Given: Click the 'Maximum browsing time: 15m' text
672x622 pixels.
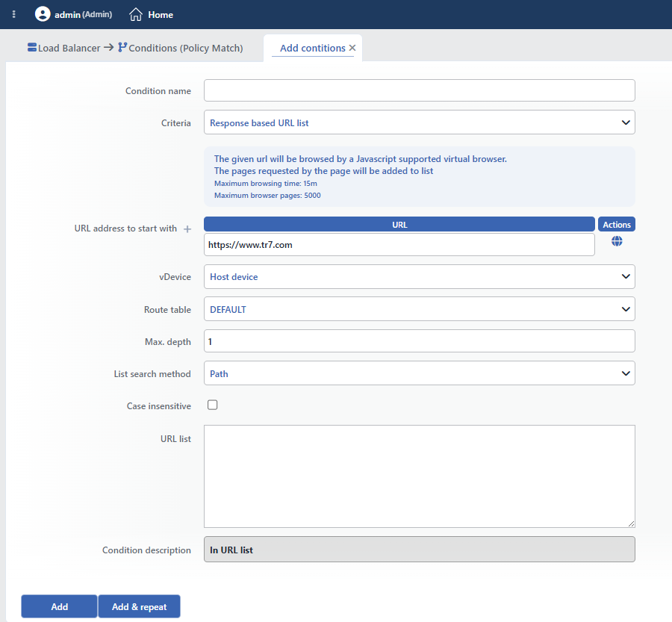Looking at the screenshot, I should (266, 184).
